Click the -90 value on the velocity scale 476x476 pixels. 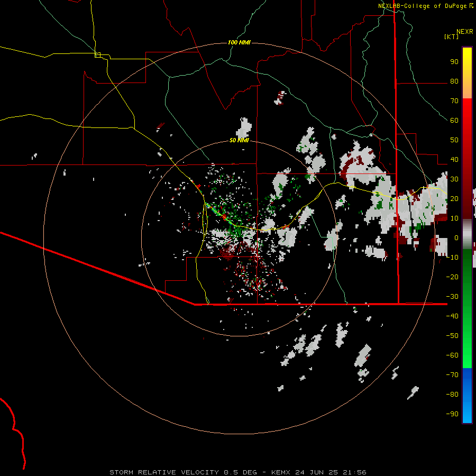(x=452, y=414)
